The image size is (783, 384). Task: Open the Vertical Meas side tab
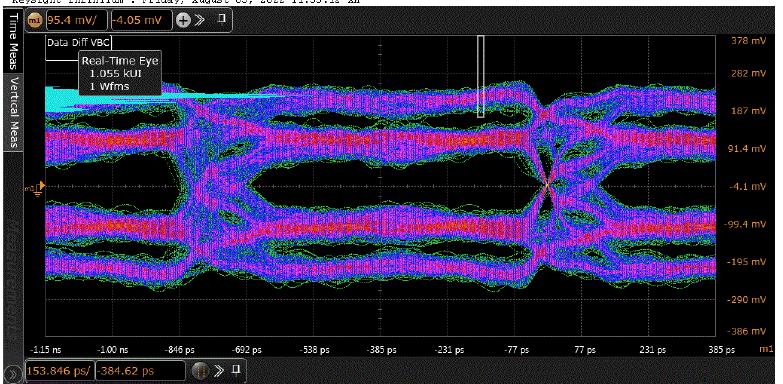tap(13, 113)
